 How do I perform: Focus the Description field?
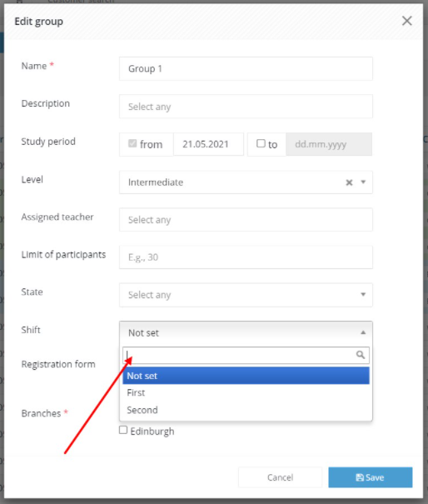pyautogui.click(x=246, y=107)
